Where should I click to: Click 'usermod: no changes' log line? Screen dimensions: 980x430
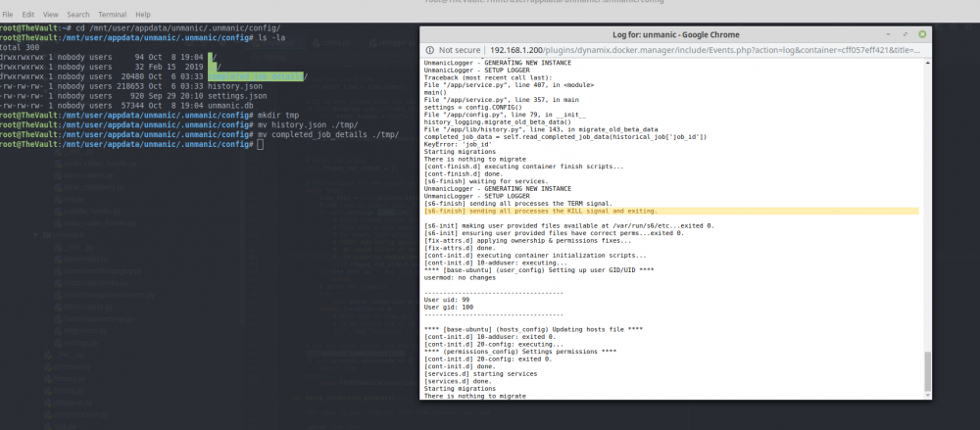click(460, 277)
